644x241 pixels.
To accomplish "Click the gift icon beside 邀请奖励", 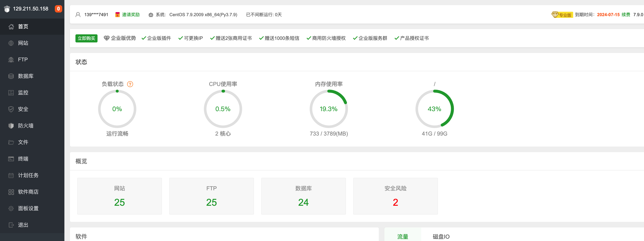I will click(x=118, y=15).
